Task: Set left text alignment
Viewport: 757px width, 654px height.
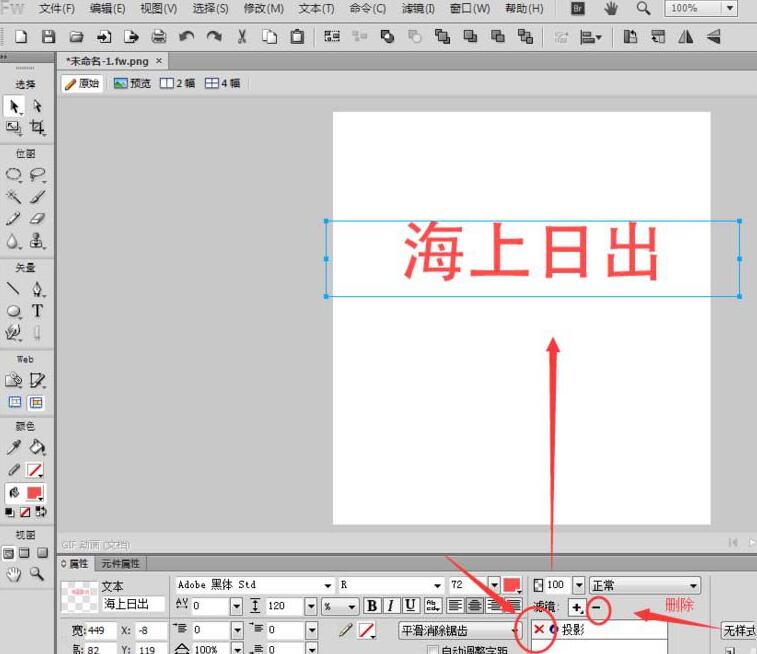Action: pyautogui.click(x=455, y=605)
